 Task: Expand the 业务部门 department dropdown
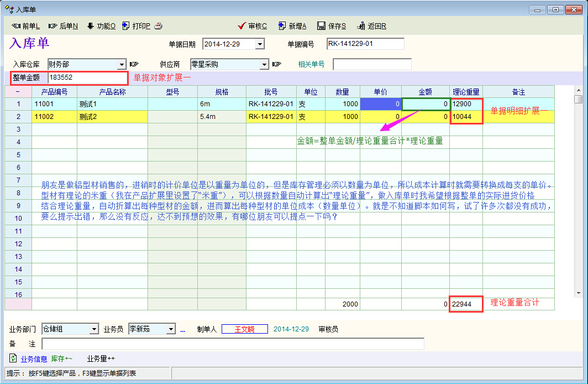94,329
